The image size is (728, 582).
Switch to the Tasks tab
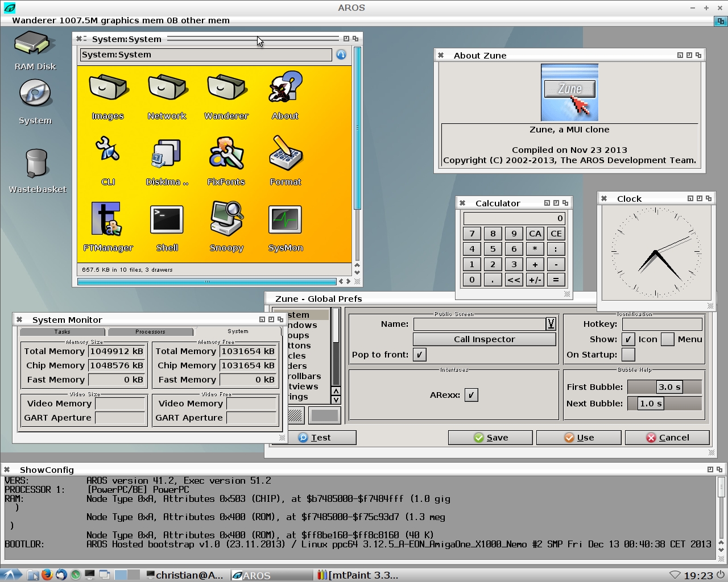click(63, 331)
